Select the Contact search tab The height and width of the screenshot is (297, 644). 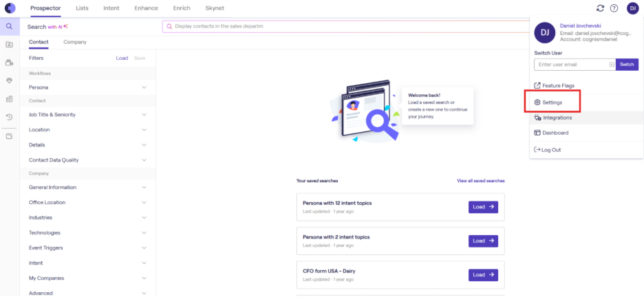tap(39, 42)
